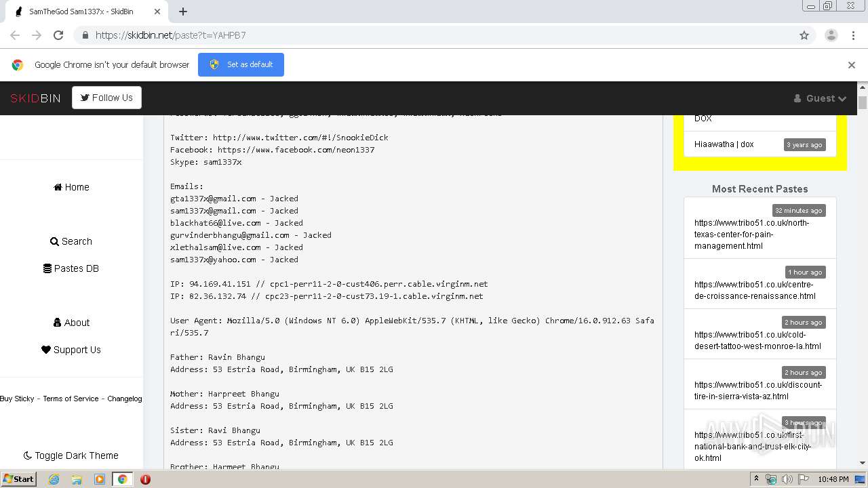868x488 pixels.
Task: Bookmark this page with the star icon
Action: coord(804,35)
